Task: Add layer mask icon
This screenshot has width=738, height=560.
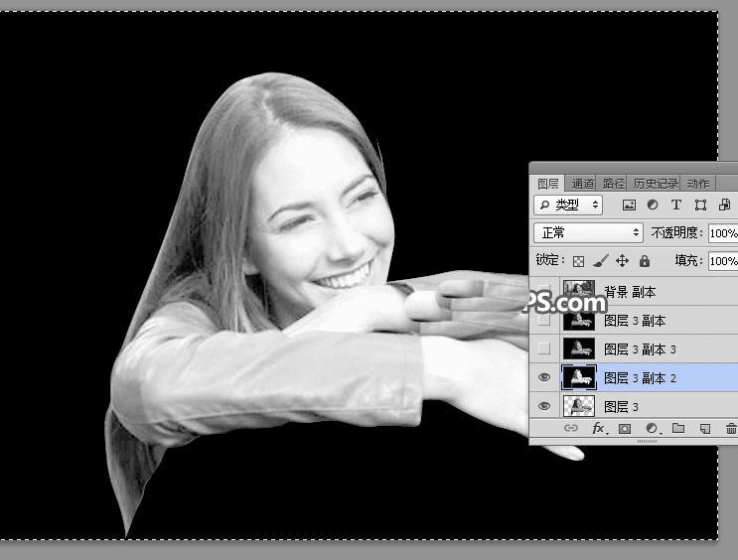Action: point(625,429)
